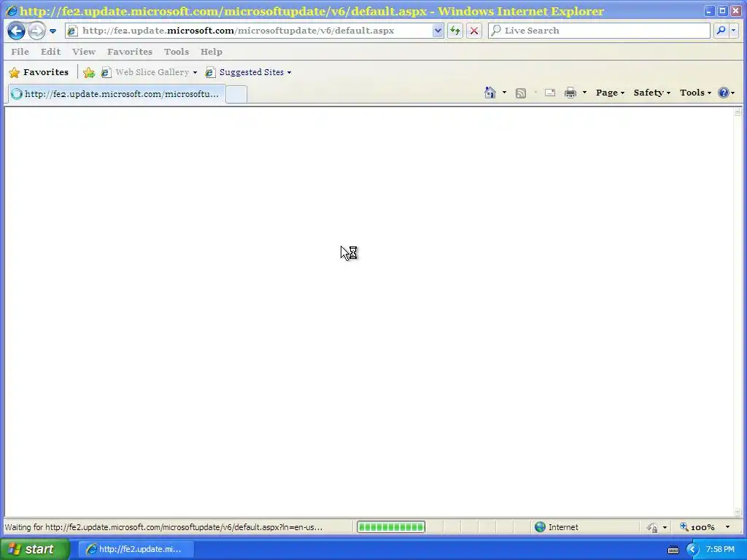747x560 pixels.
Task: Click the Favorites star button
Action: click(39, 72)
